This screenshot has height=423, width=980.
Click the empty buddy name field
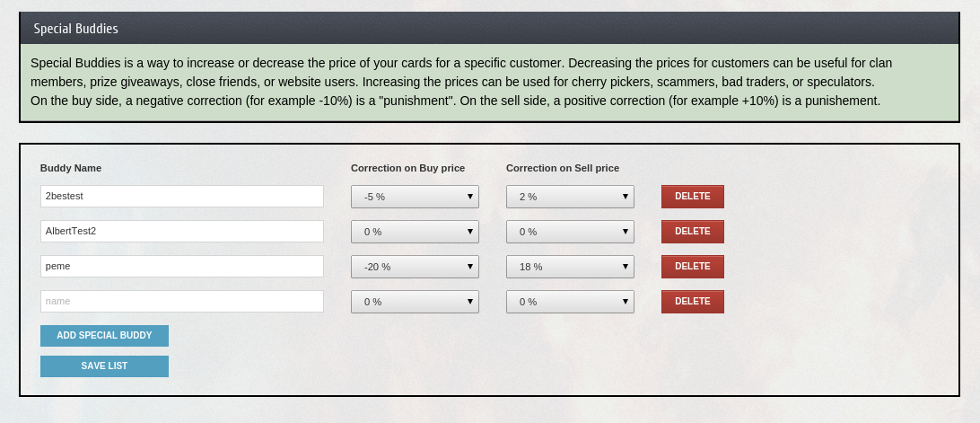pos(181,302)
